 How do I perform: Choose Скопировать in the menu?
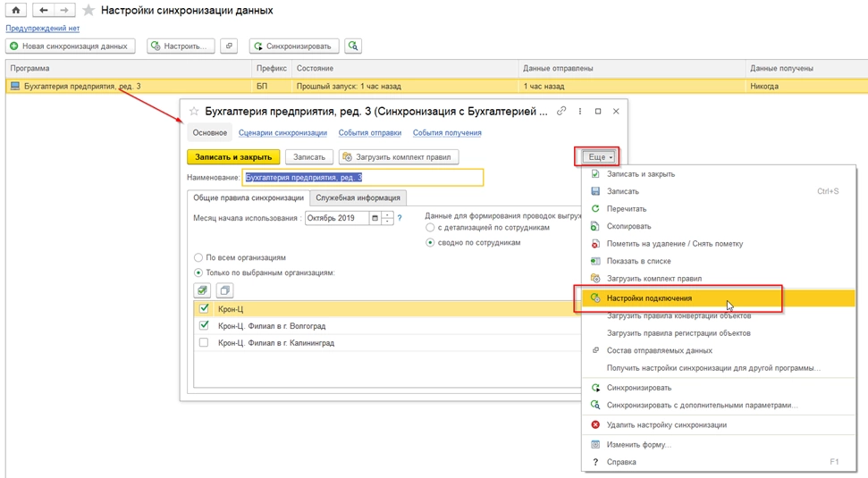[x=719, y=226]
